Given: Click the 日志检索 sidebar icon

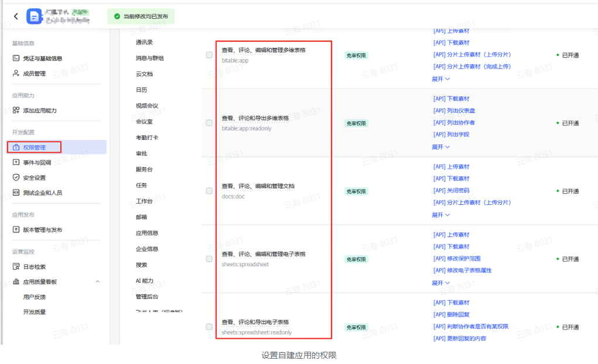Looking at the screenshot, I should (x=16, y=267).
